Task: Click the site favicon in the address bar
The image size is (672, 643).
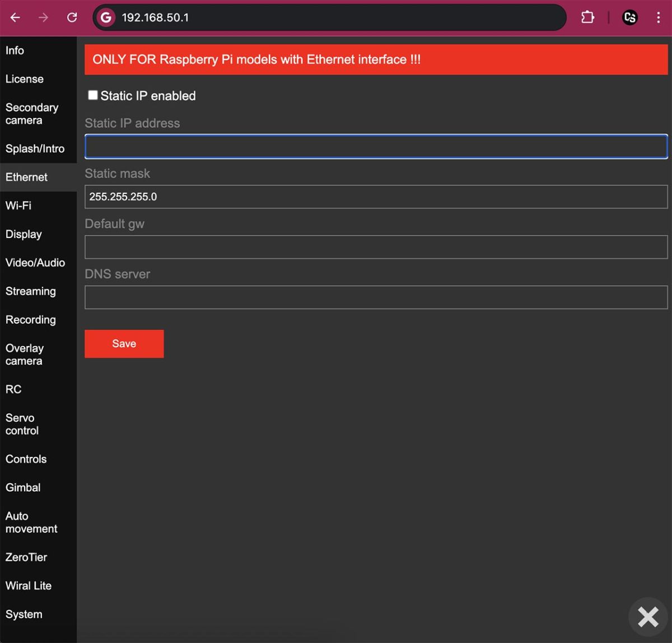Action: pos(105,17)
